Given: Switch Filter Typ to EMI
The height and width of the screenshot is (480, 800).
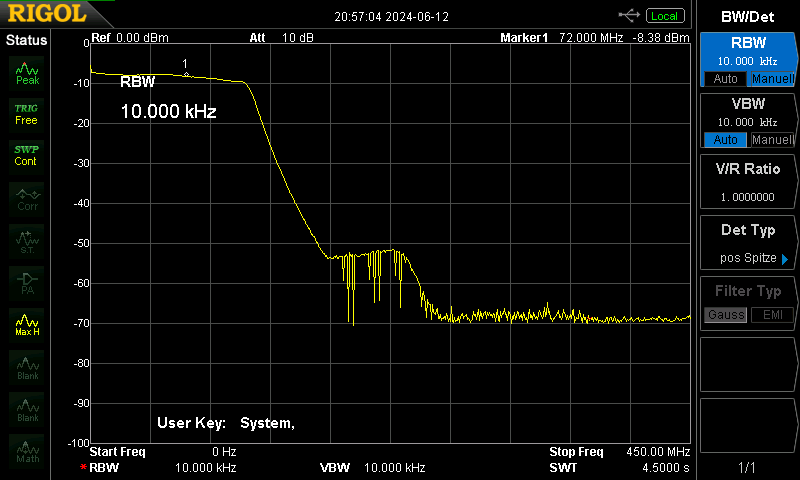Looking at the screenshot, I should point(772,315).
